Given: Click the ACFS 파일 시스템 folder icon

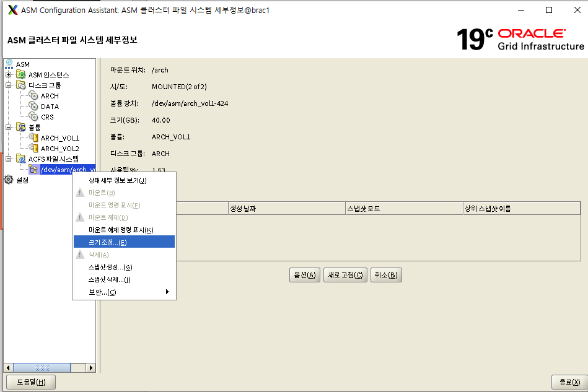Looking at the screenshot, I should point(21,159).
